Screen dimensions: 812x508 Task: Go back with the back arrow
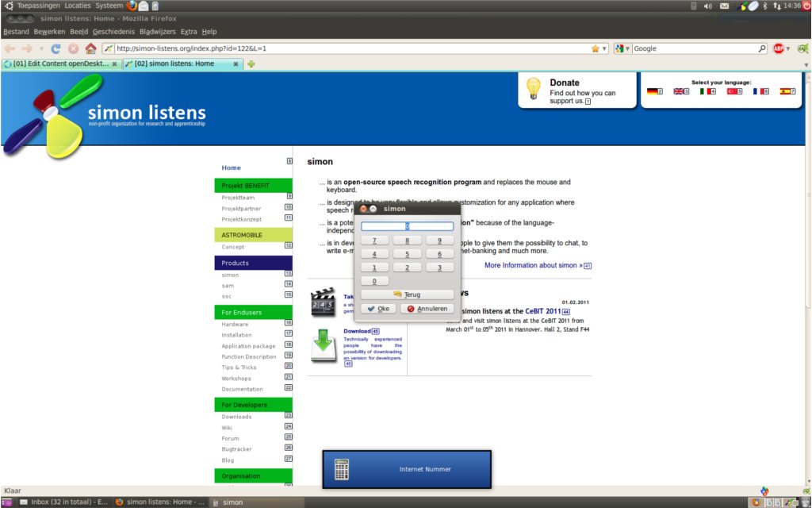10,48
